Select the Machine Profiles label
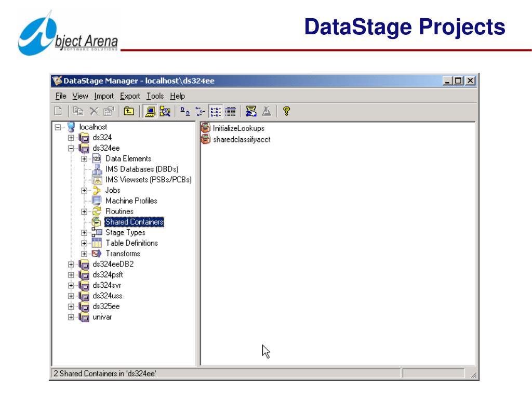 click(131, 201)
